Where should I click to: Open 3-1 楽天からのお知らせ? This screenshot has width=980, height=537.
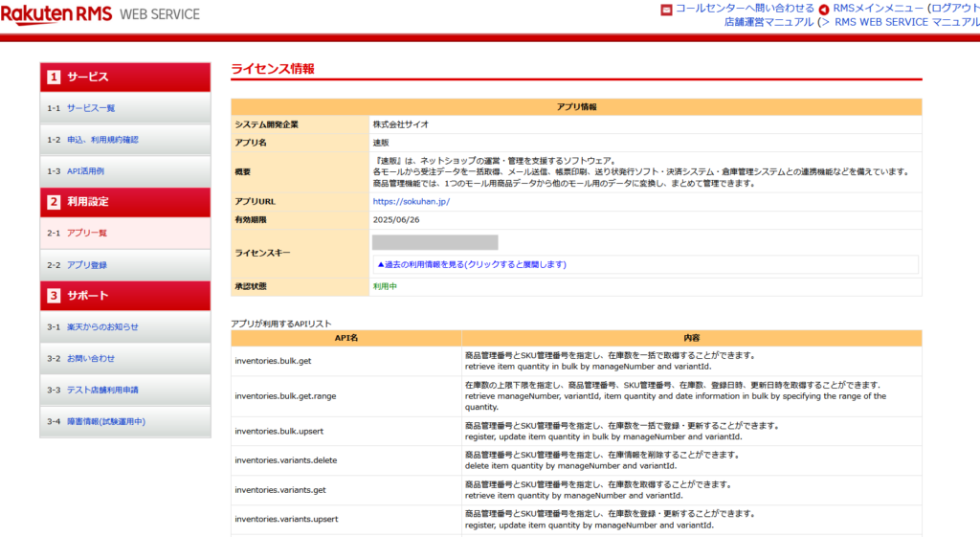[x=102, y=327]
